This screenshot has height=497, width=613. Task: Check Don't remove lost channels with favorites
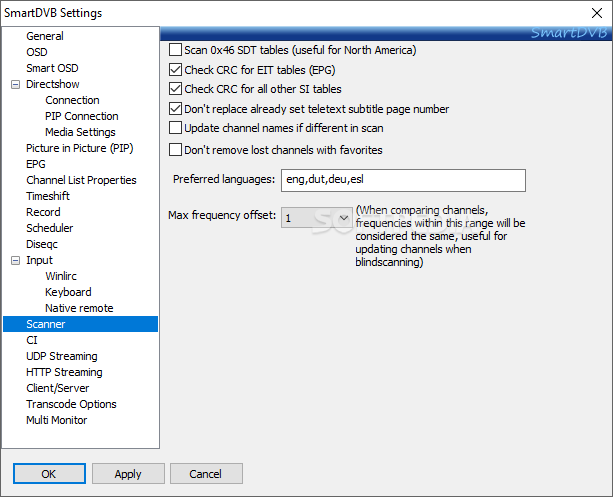point(175,150)
